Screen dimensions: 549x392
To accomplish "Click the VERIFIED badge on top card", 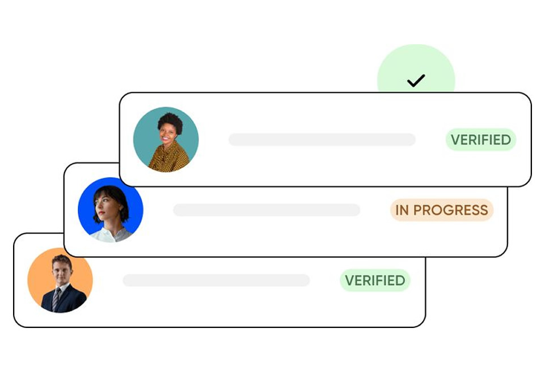I will [481, 139].
